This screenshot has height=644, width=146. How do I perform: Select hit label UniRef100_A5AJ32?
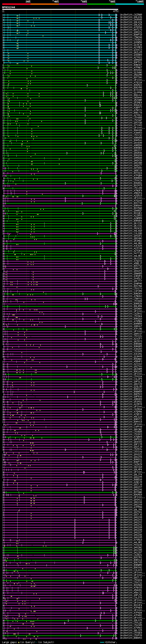pos(131,593)
